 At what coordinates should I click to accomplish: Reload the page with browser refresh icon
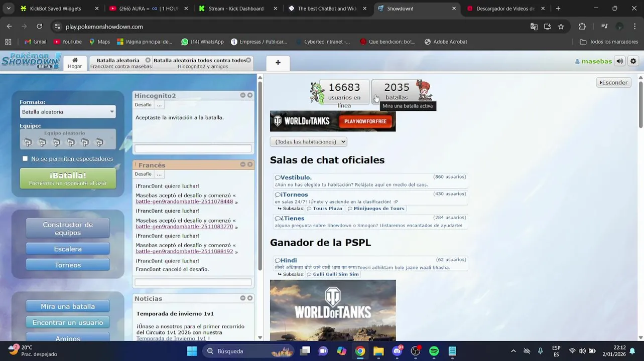(x=39, y=27)
